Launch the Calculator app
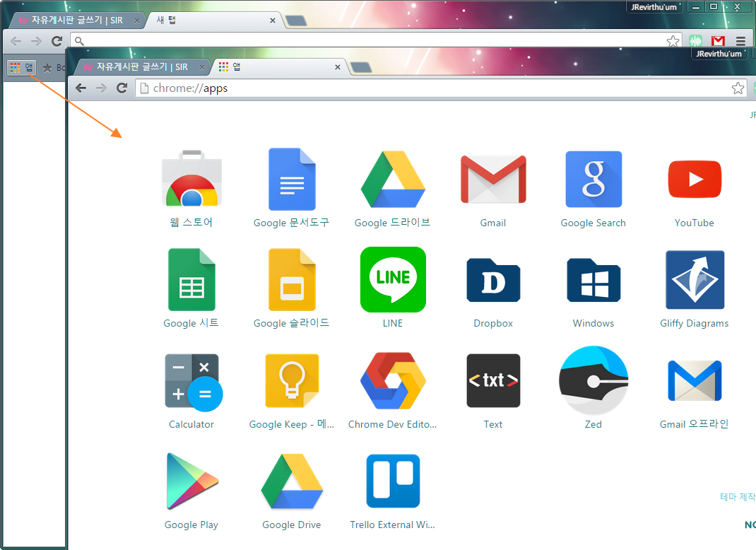Image resolution: width=756 pixels, height=550 pixels. pos(194,382)
